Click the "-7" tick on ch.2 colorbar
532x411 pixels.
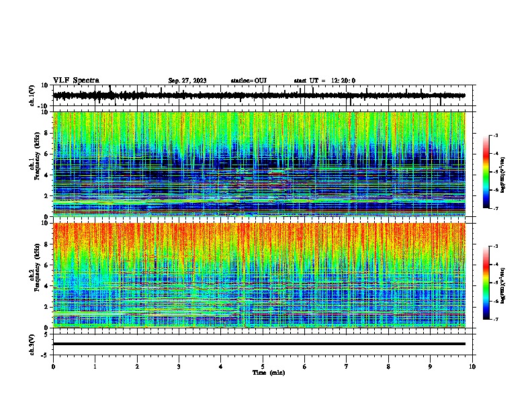(495, 319)
